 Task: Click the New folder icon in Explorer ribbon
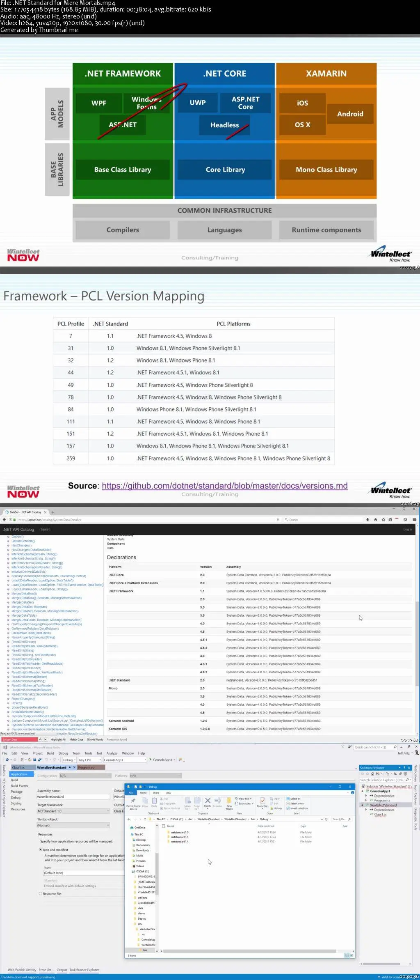pyautogui.click(x=229, y=803)
